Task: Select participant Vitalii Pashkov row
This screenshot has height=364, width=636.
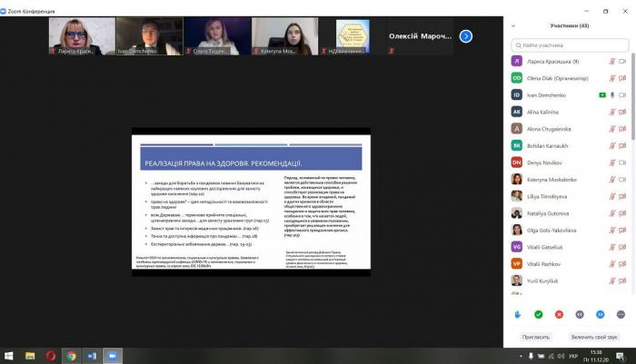Action: (x=570, y=264)
